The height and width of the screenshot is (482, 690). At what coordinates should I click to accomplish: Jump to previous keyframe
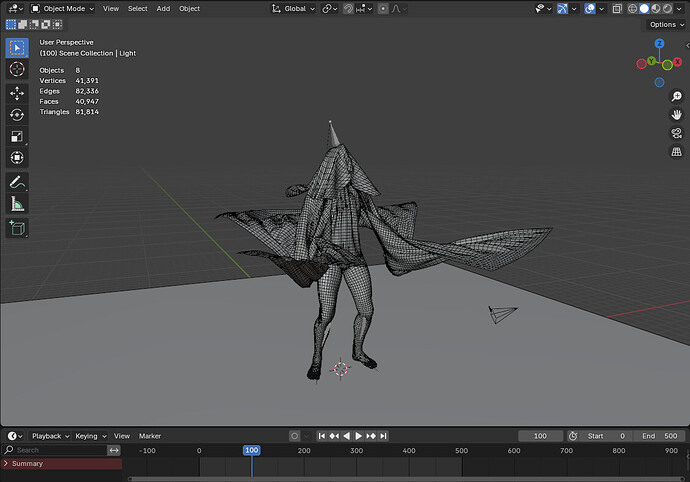pos(334,436)
